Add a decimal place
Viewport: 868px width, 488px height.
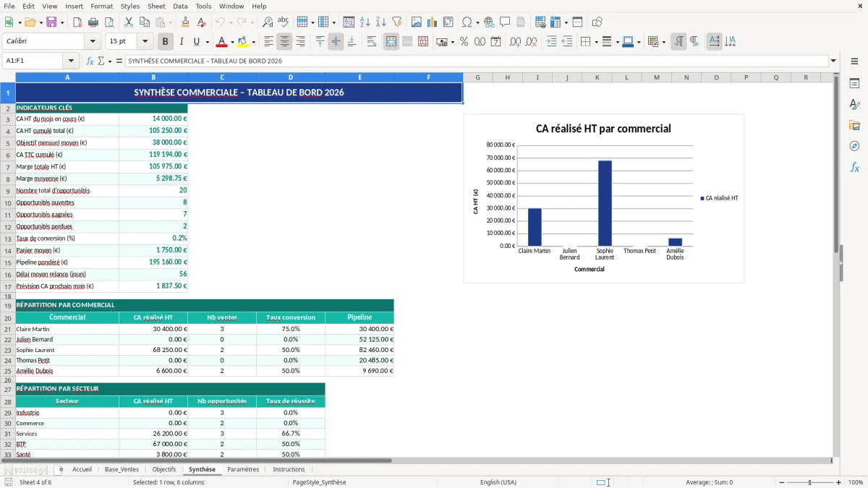[x=515, y=42]
